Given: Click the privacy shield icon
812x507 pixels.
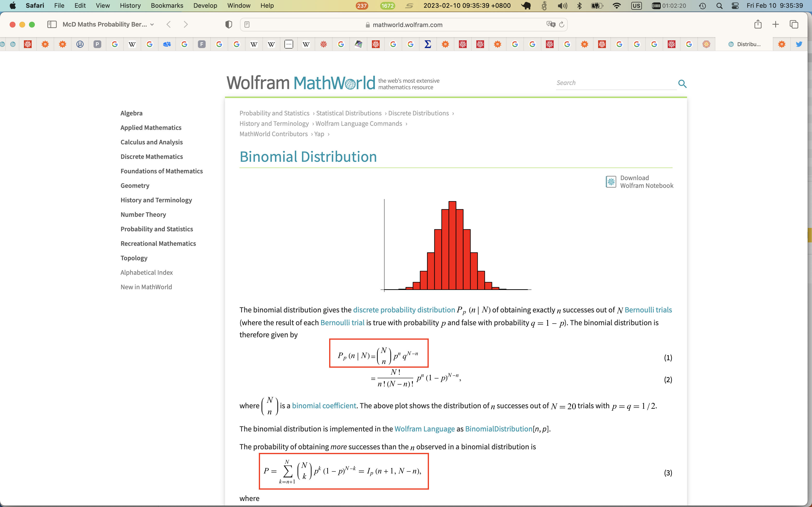Looking at the screenshot, I should (x=229, y=24).
